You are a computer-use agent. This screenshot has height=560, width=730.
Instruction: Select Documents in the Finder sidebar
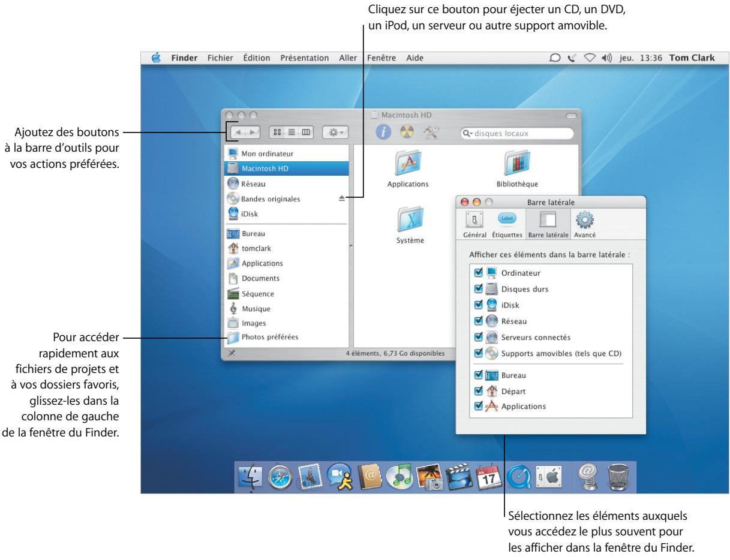286,278
